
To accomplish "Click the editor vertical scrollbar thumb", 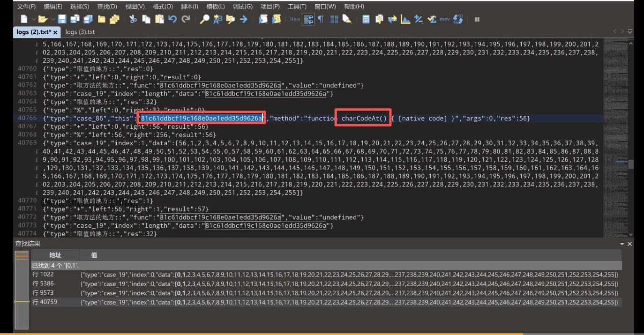I will point(631,164).
